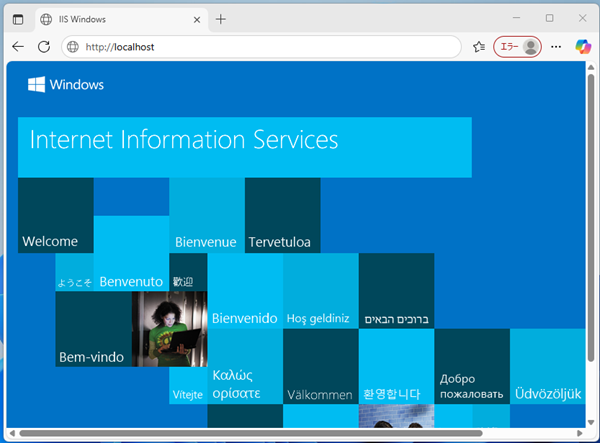
Task: Click the Bienvenido tile
Action: (245, 291)
